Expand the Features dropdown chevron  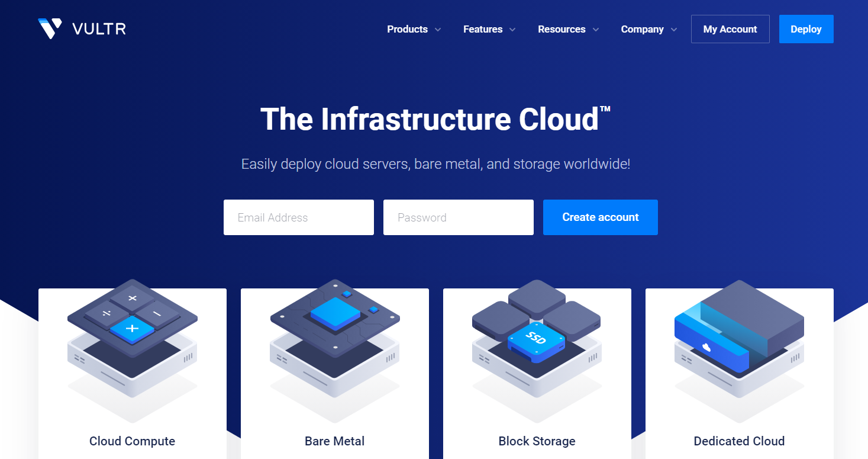(x=512, y=30)
